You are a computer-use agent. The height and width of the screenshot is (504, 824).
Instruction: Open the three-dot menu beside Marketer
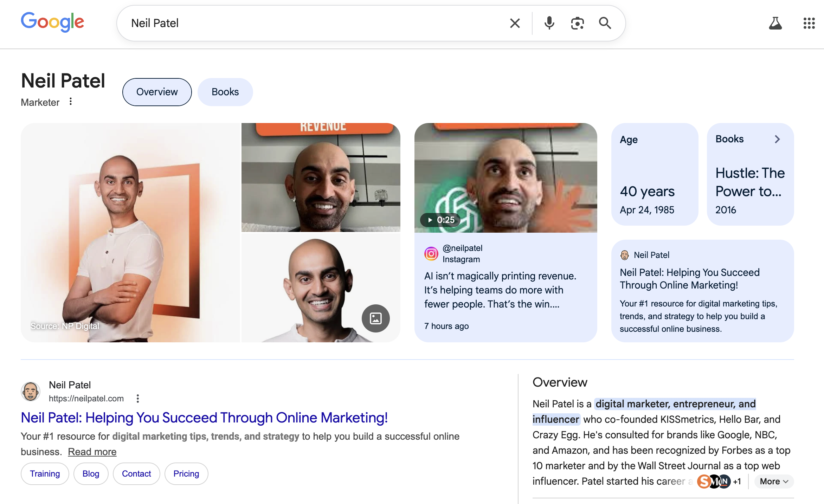click(71, 102)
